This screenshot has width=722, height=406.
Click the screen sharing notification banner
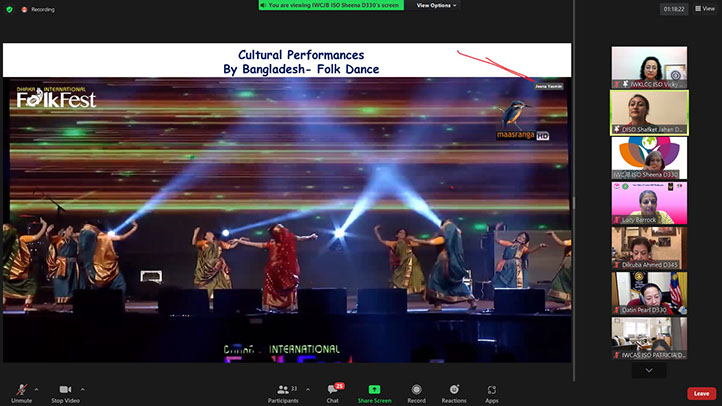pyautogui.click(x=334, y=5)
